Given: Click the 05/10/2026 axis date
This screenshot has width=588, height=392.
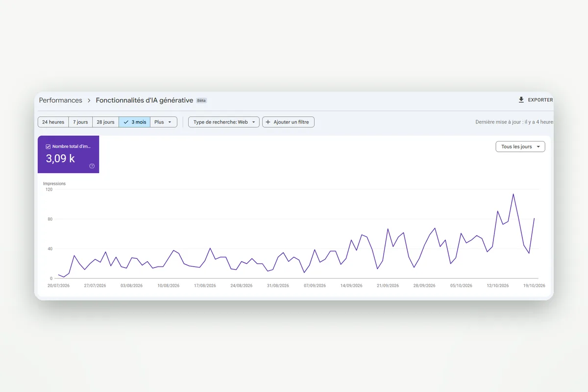Looking at the screenshot, I should click(461, 286).
